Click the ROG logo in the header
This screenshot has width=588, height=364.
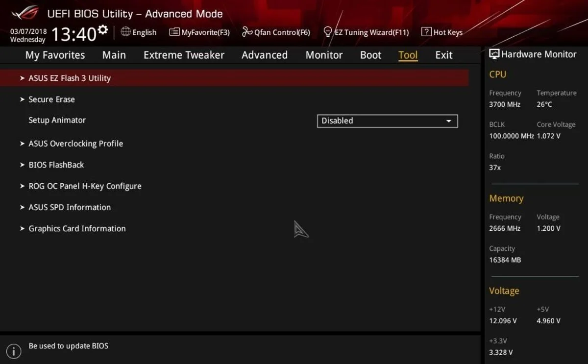pos(25,13)
